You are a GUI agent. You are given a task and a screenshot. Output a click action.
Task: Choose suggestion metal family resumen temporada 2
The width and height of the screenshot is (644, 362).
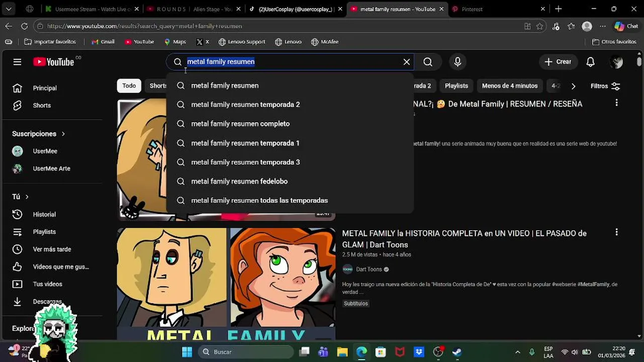(290, 105)
